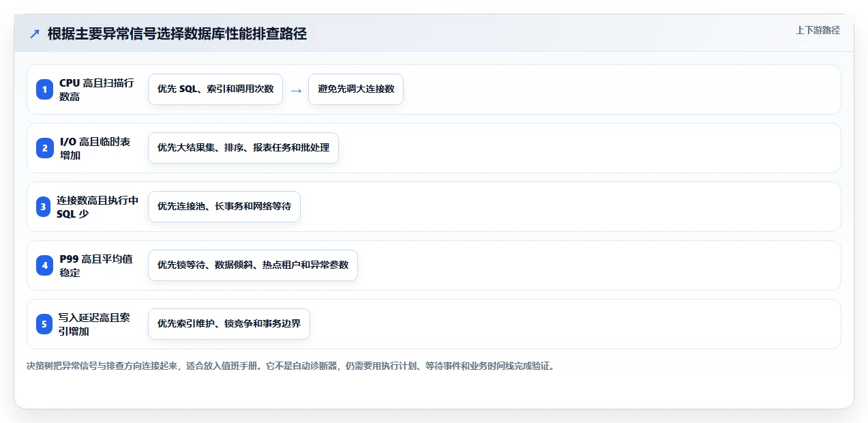The width and height of the screenshot is (868, 423).
Task: Select step badge 3
Action: (44, 207)
